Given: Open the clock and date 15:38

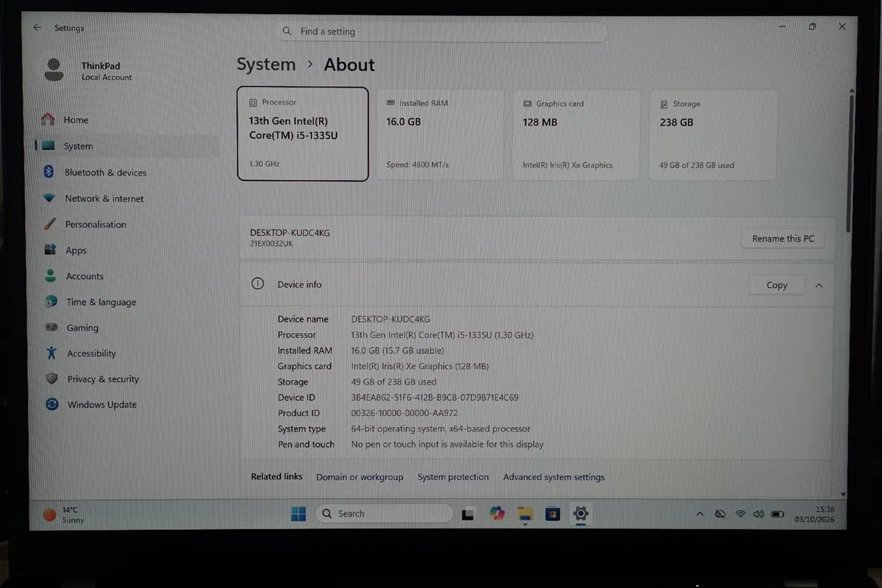Looking at the screenshot, I should click(814, 514).
